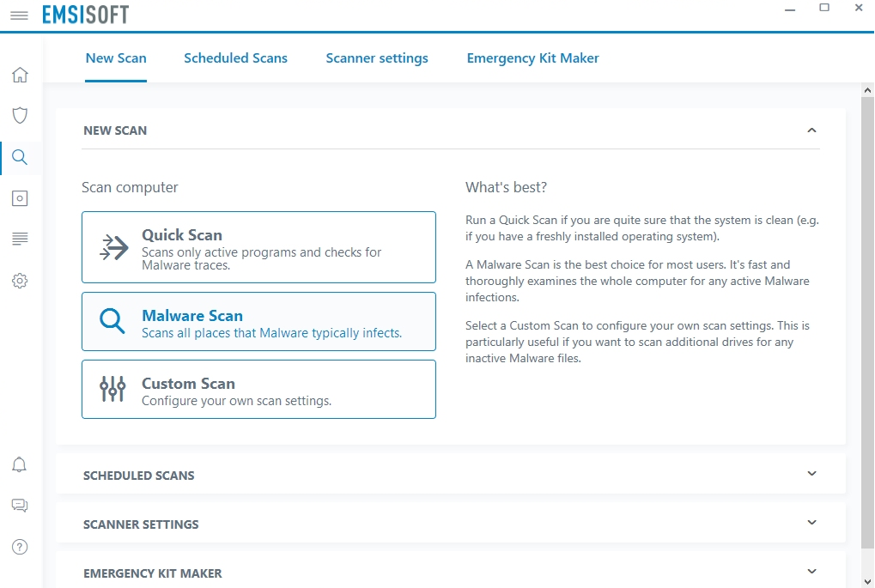875x588 pixels.
Task: Click the vertical scrollbar thumb
Action: coord(867,323)
